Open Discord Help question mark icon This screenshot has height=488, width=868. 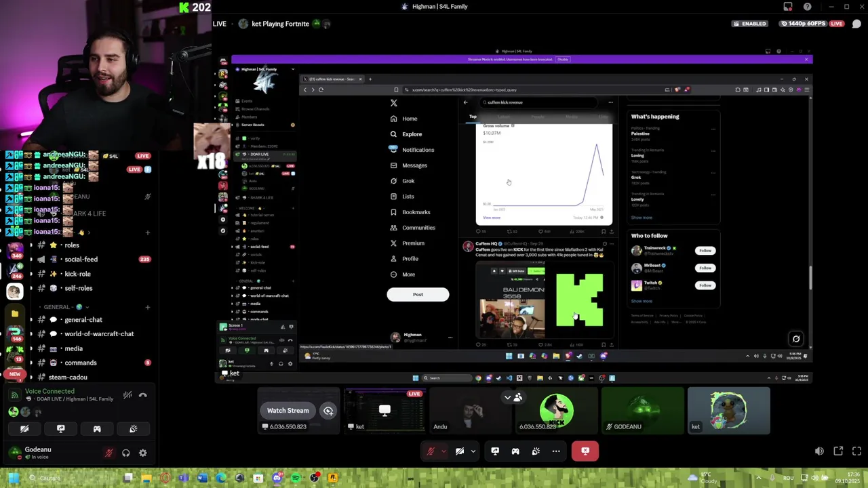pos(807,7)
